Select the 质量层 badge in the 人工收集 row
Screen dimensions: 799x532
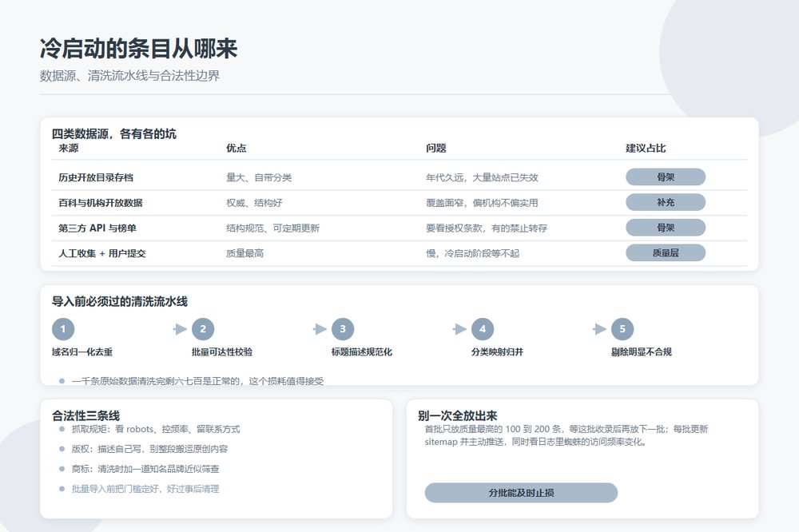click(666, 252)
